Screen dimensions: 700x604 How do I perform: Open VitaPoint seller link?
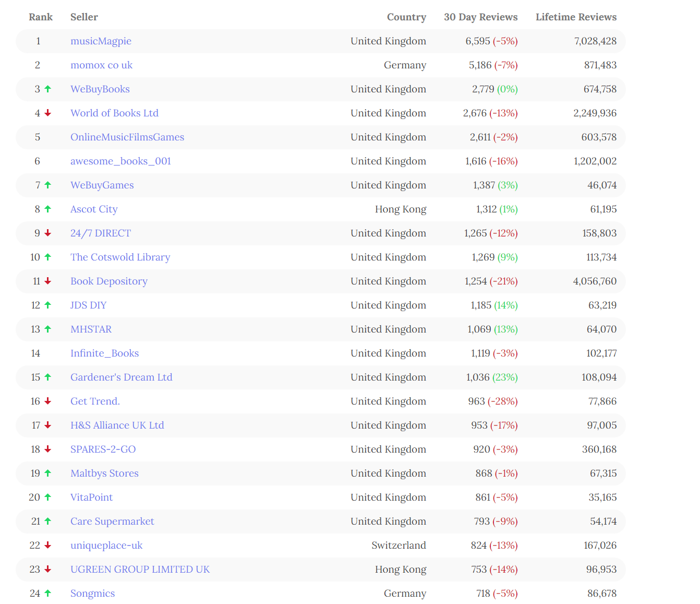(x=91, y=498)
